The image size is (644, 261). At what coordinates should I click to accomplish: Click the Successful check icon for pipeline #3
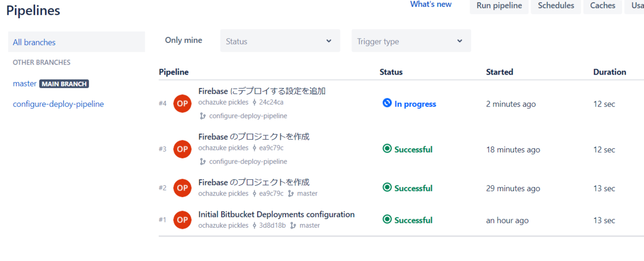tap(387, 149)
